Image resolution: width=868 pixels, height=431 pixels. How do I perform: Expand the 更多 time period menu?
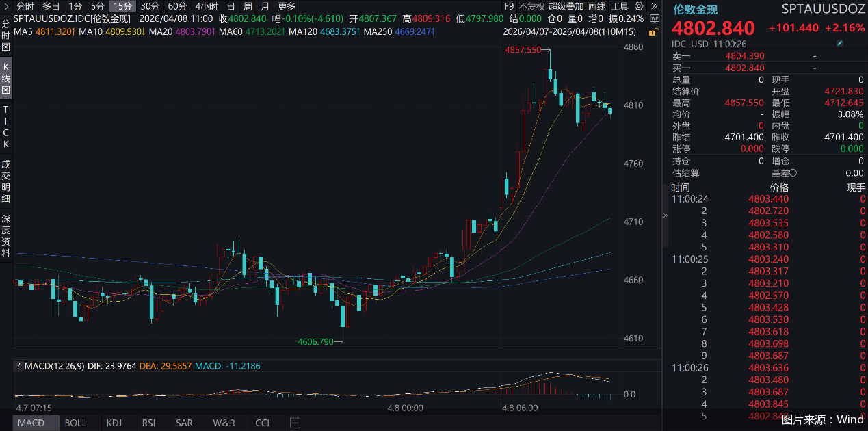tap(287, 6)
